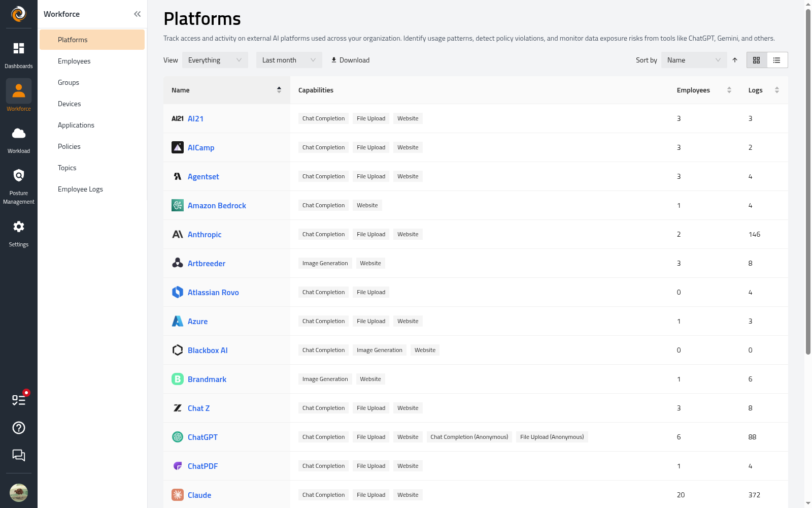The width and height of the screenshot is (812, 508).
Task: Collapse the Workforce sidebar panel
Action: [x=137, y=14]
